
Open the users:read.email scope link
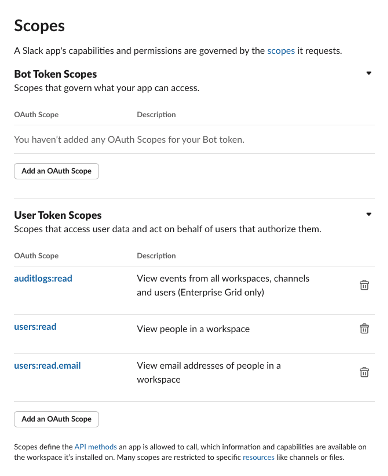pyautogui.click(x=47, y=366)
